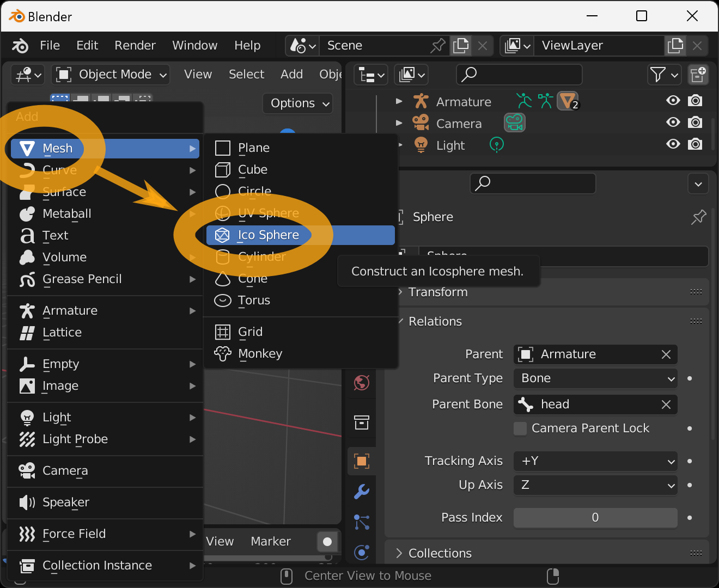Open the editor type dropdown in viewport
The width and height of the screenshot is (719, 588).
pos(28,75)
